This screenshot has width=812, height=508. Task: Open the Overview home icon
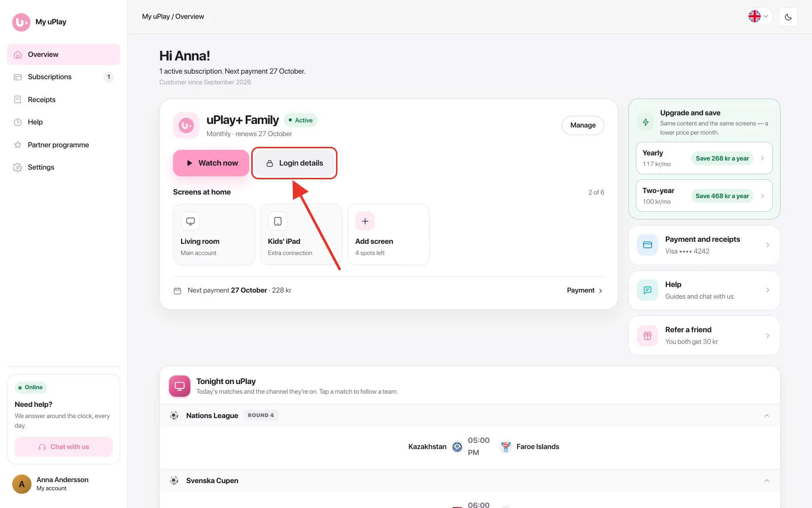click(18, 54)
